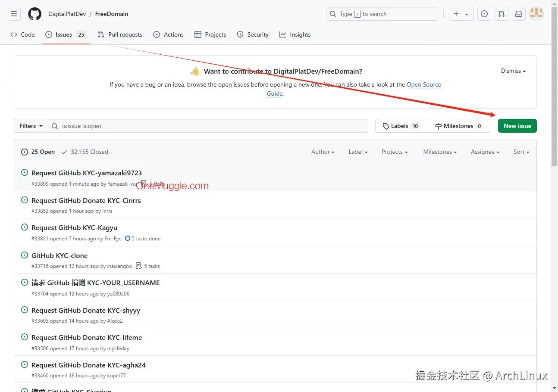Open the FreeDomain repository link

[112, 14]
